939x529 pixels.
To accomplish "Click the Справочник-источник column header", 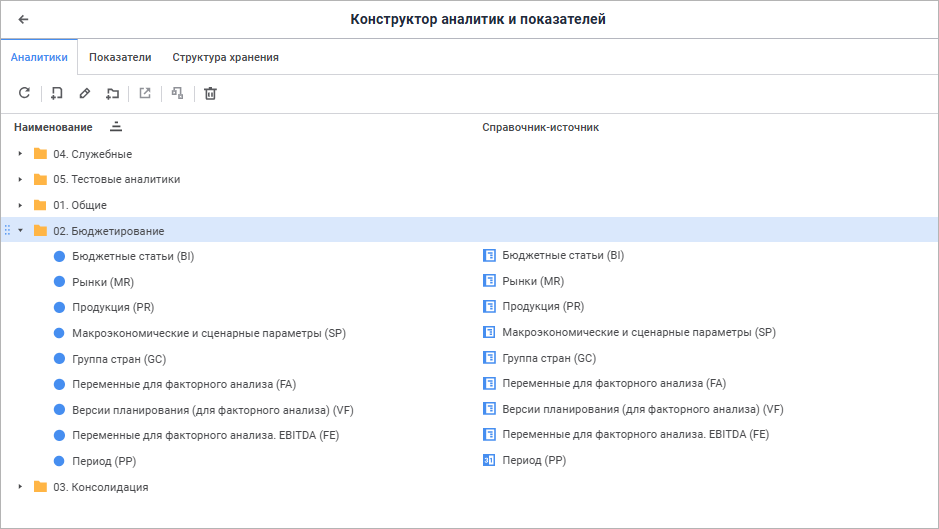I will (540, 127).
